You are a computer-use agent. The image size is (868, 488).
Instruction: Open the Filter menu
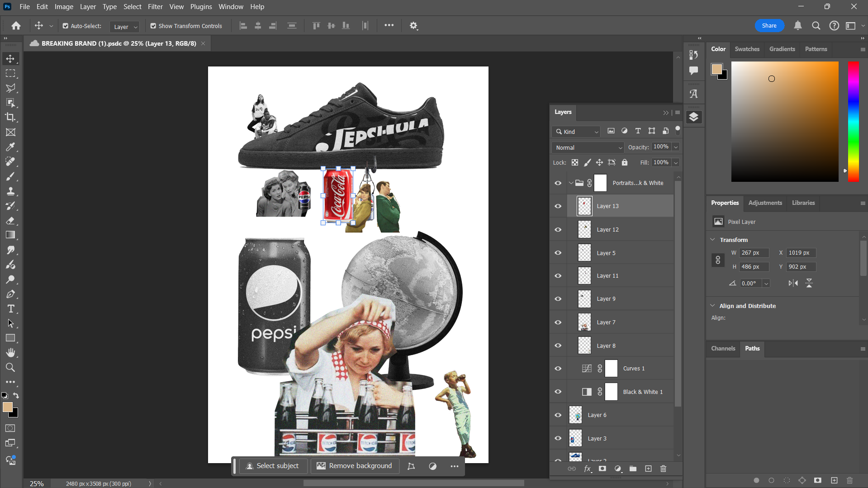(155, 7)
